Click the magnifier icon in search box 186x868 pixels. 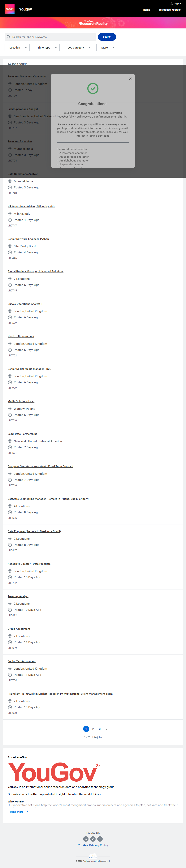8,37
